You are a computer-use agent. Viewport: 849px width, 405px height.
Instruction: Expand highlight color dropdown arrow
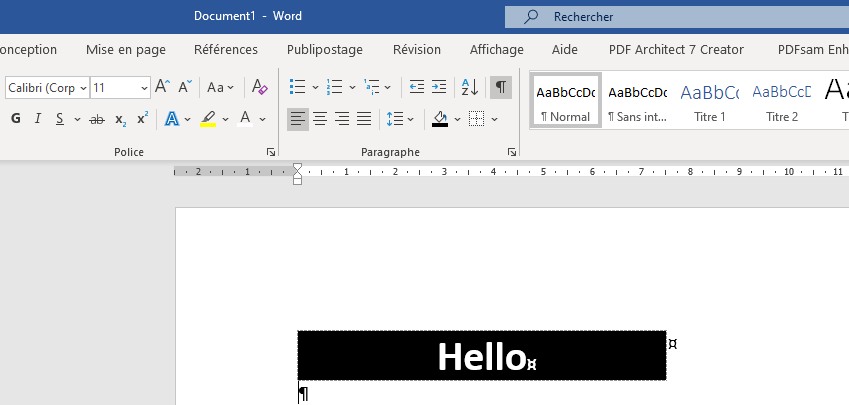coord(225,119)
